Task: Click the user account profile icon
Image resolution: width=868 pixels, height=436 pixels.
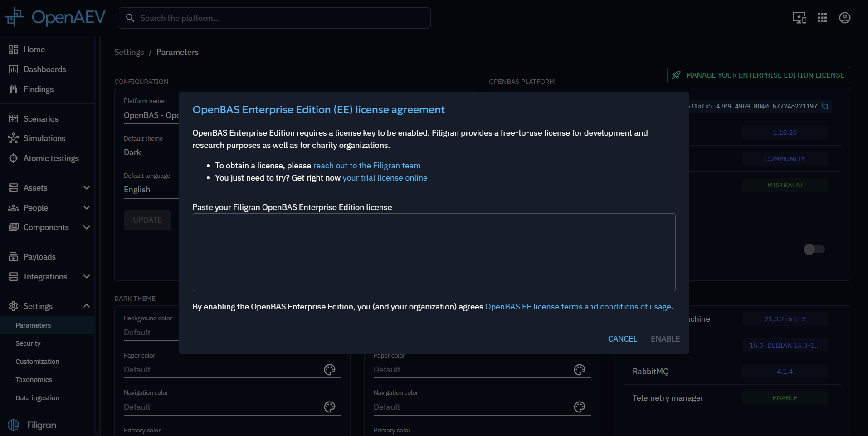Action: (844, 18)
